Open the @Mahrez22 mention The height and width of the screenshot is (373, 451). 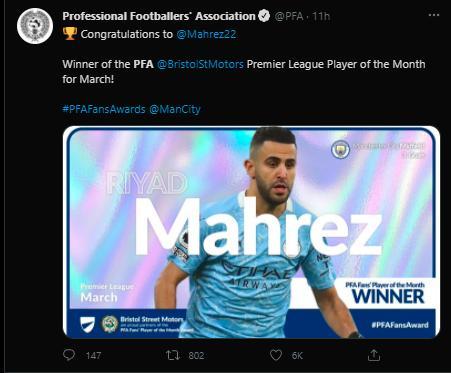click(206, 34)
